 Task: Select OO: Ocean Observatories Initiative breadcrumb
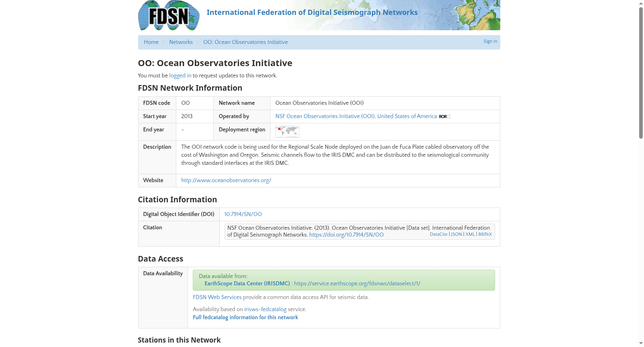tap(246, 42)
